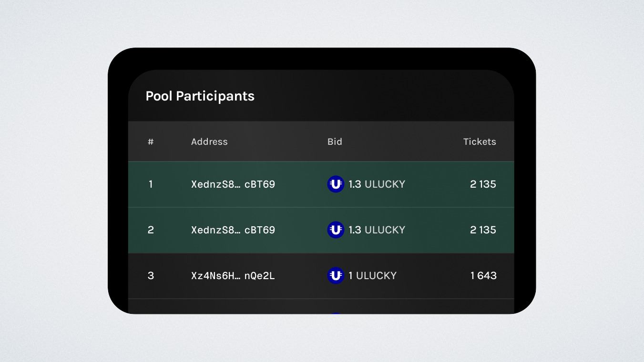This screenshot has width=644, height=362.
Task: Select the 1.3 ULUCKY bid in row 2
Action: pos(377,230)
